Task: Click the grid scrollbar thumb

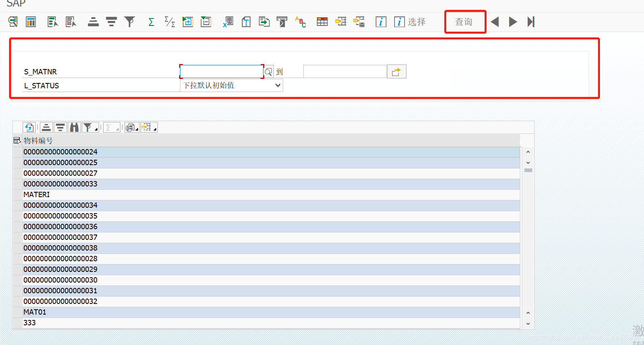Action: tap(528, 170)
